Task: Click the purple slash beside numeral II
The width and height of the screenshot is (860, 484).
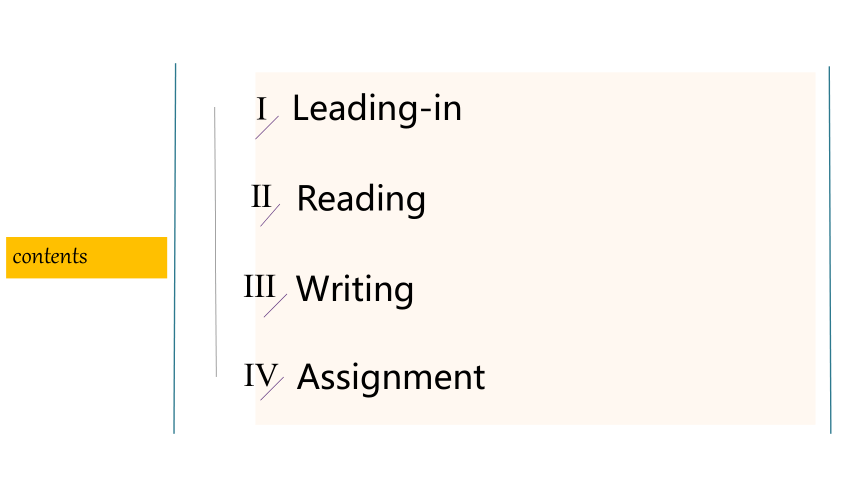Action: pyautogui.click(x=270, y=215)
